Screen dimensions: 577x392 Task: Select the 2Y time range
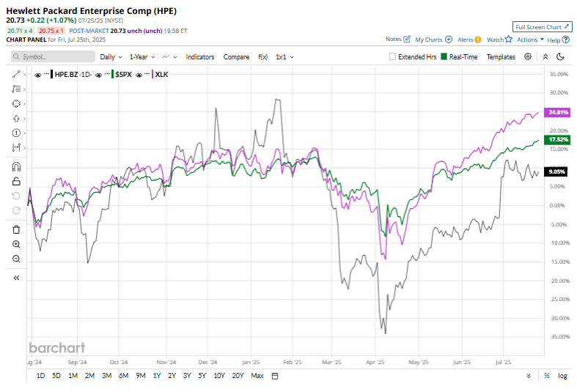(172, 376)
